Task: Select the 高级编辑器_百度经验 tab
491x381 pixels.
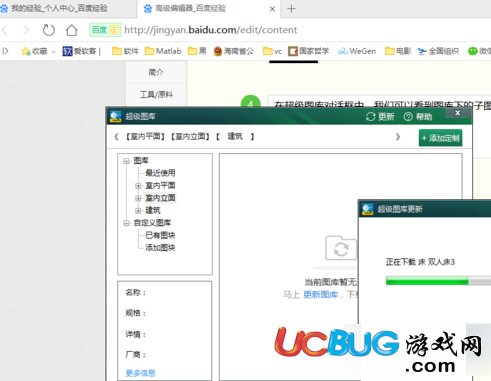Action: [x=190, y=9]
